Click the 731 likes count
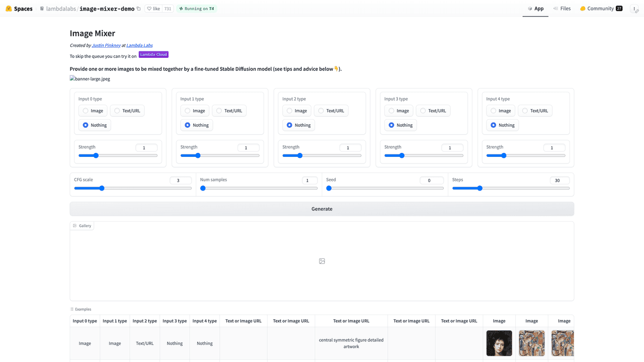Viewport: 644px width, 362px height. 168,9
